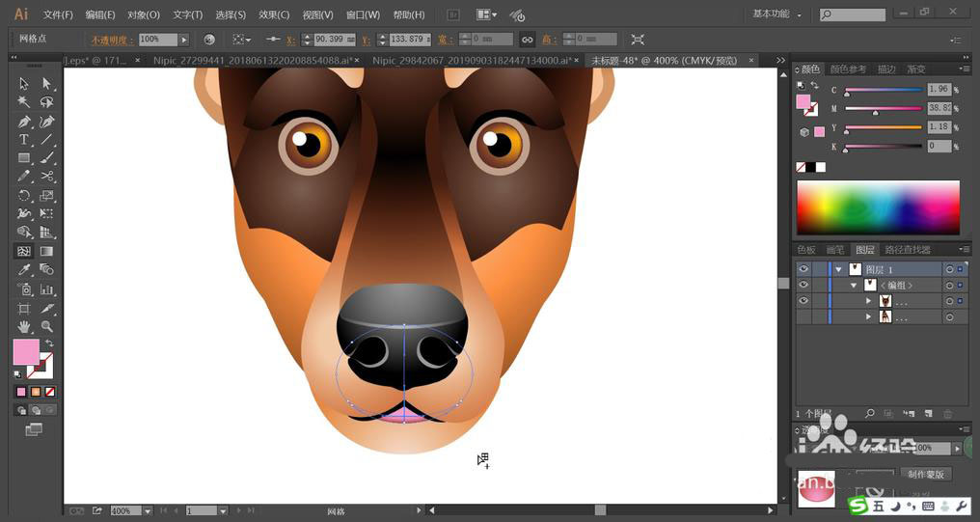The image size is (980, 522).
Task: Open the 对象(O) menu
Action: coord(144,14)
